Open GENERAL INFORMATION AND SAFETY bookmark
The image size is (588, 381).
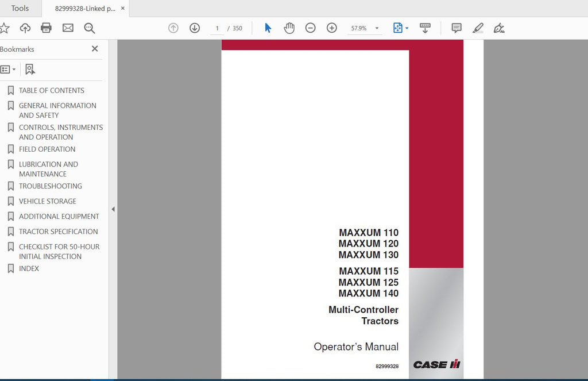[x=57, y=110]
